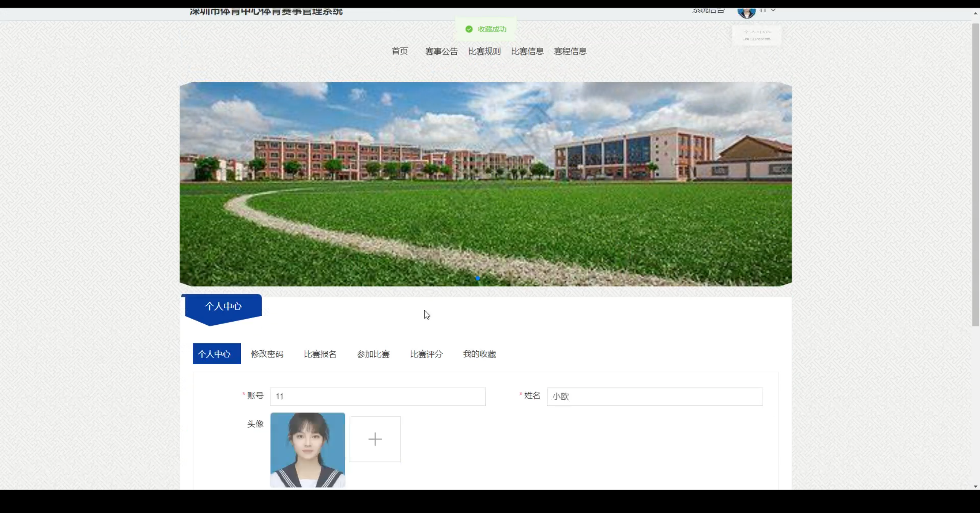Switch to 比赛报名 tab
The width and height of the screenshot is (980, 513).
320,354
